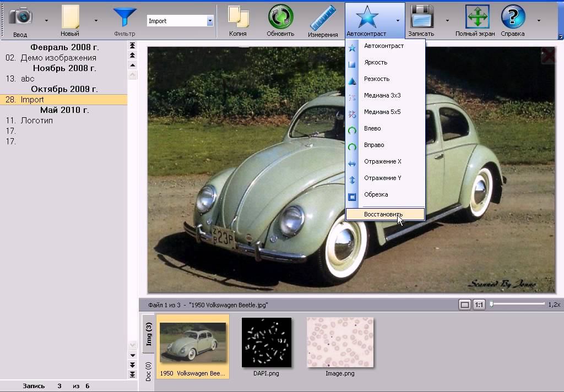
Task: Open the dropdown arrow beside Справка
Action: pos(539,20)
